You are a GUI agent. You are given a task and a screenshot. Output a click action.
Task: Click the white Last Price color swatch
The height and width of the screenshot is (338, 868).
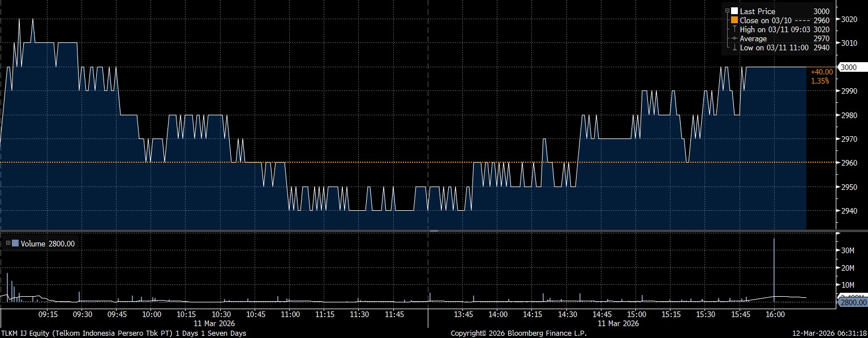[x=734, y=11]
